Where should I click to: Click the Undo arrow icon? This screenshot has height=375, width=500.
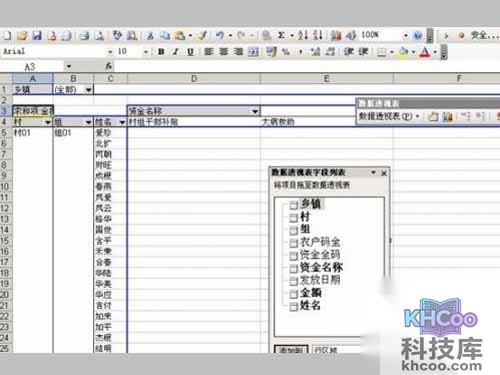click(x=220, y=35)
